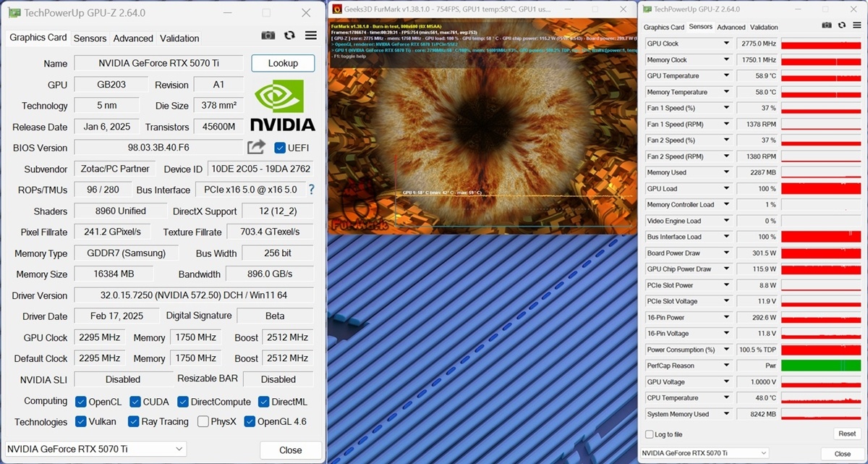The image size is (868, 464).
Task: Open hamburger menu in Sensors window
Action: click(x=856, y=25)
